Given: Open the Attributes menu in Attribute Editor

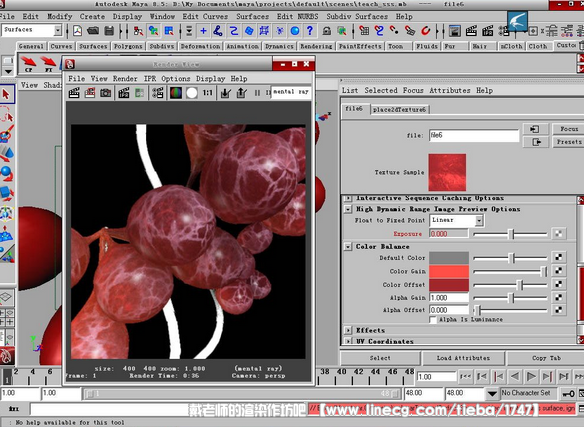Looking at the screenshot, I should (x=450, y=90).
